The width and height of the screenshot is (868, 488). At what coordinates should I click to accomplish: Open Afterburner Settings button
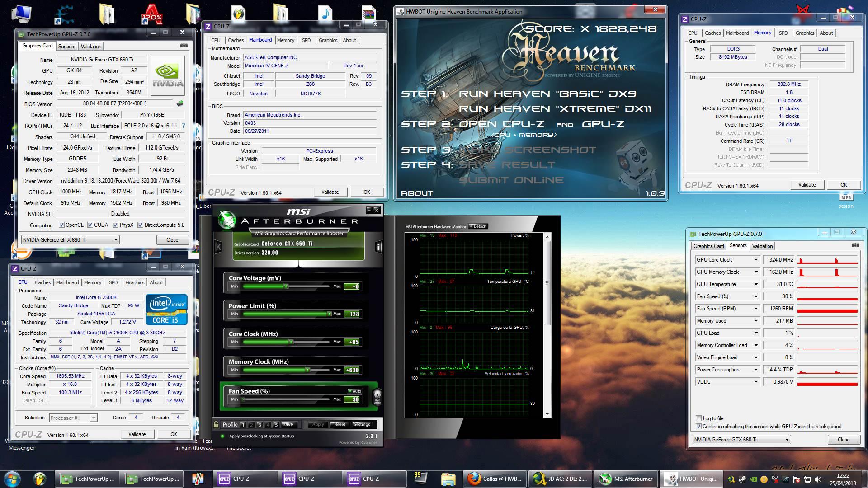point(362,425)
